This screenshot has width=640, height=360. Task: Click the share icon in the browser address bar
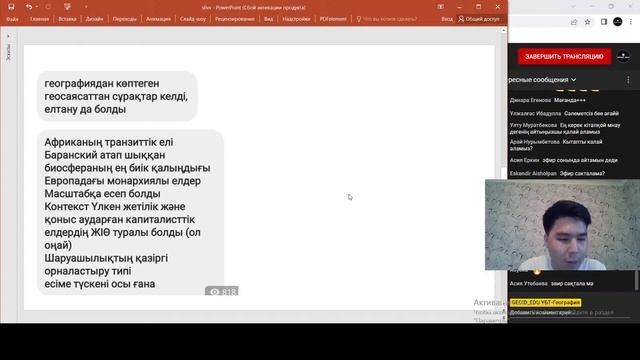[574, 22]
